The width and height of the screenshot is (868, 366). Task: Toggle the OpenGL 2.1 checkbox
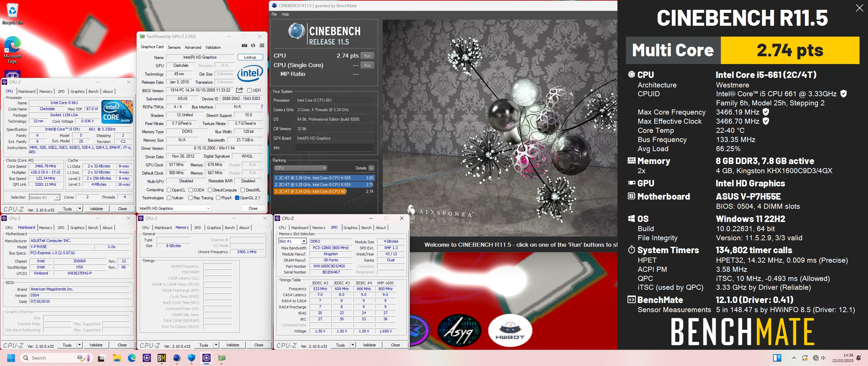[x=237, y=198]
